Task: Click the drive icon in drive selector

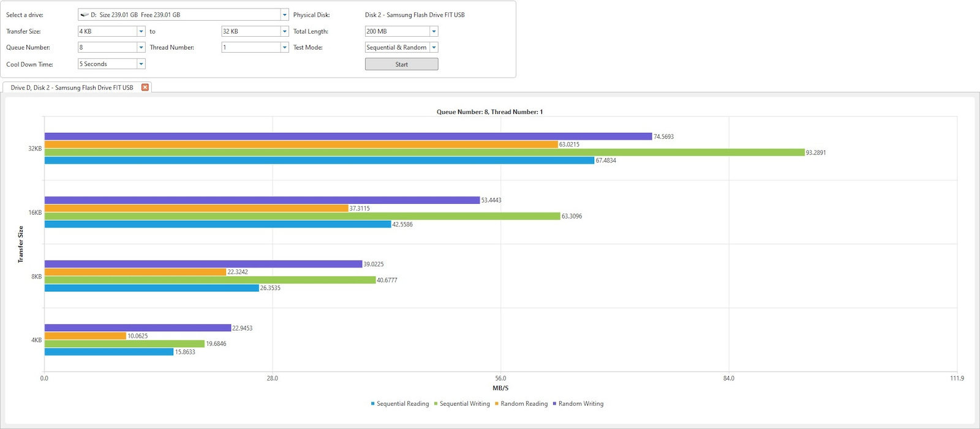Action: click(x=85, y=15)
